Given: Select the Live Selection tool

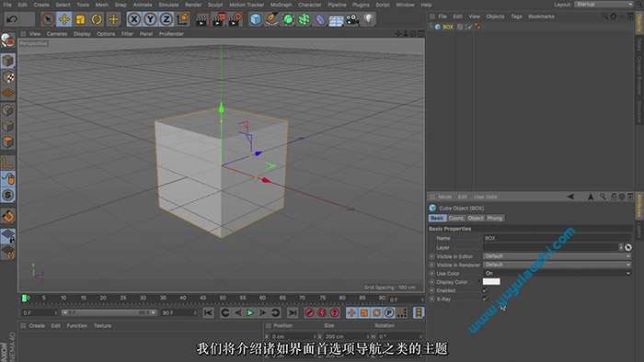Looking at the screenshot, I should [48, 19].
